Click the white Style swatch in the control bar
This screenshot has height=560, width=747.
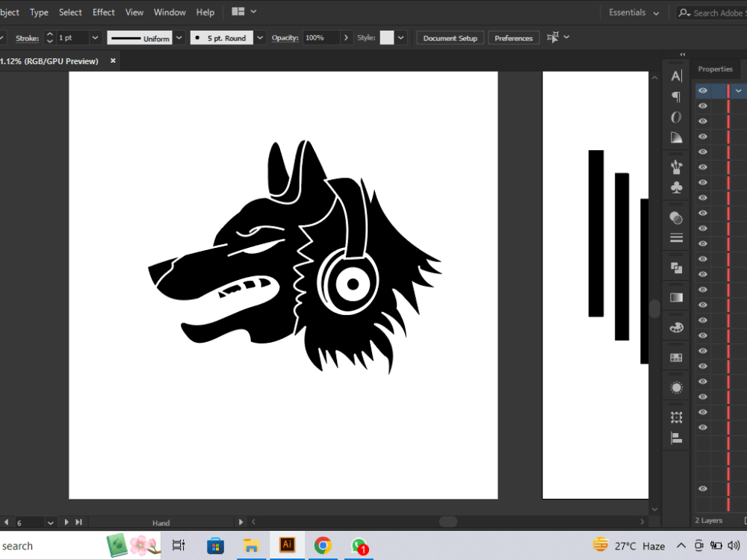point(388,37)
